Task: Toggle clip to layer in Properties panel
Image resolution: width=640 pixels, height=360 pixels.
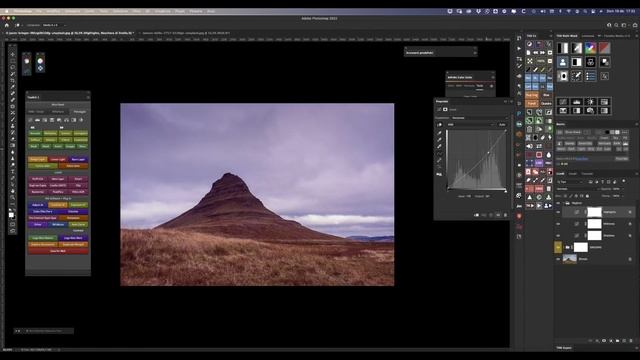Action: (x=476, y=215)
